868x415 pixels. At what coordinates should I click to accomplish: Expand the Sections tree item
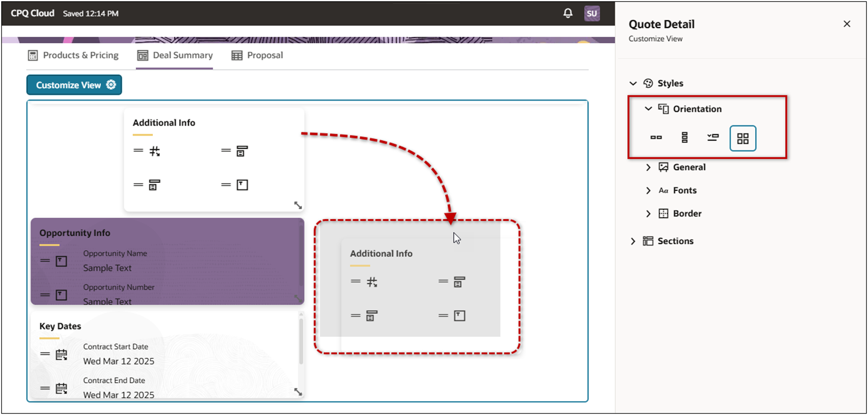[x=633, y=242]
